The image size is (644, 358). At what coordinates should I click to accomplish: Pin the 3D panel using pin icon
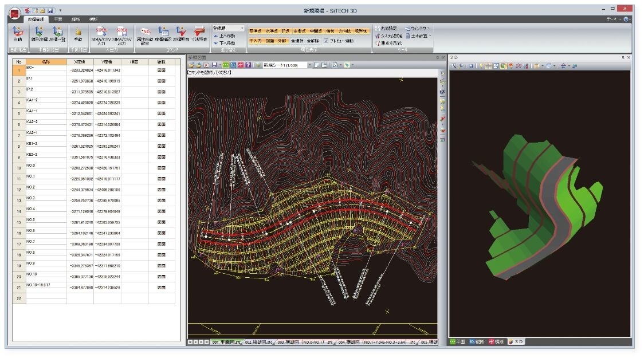(x=623, y=57)
